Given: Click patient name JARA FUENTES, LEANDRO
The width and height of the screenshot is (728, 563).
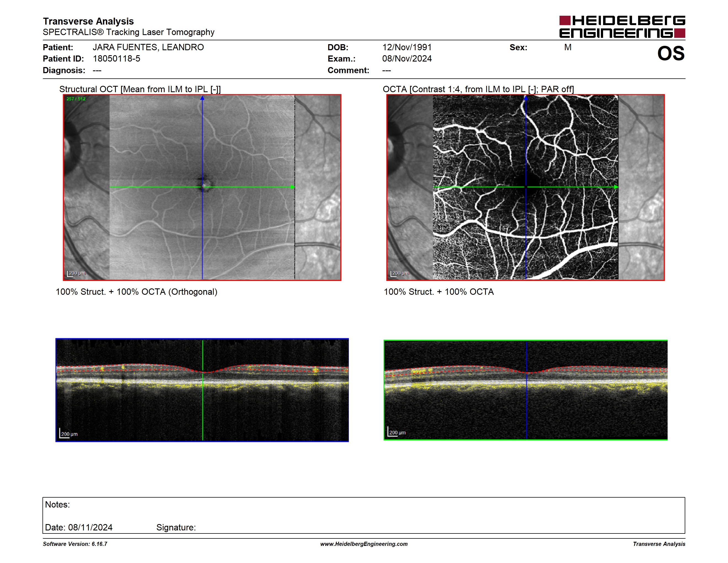Looking at the screenshot, I should tap(148, 47).
